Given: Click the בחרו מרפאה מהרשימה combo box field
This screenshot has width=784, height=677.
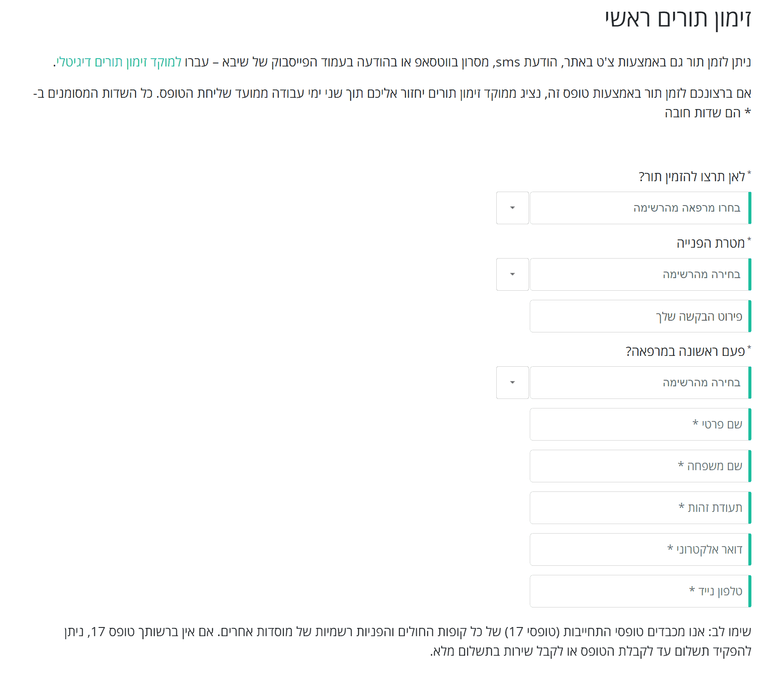Looking at the screenshot, I should 640,208.
